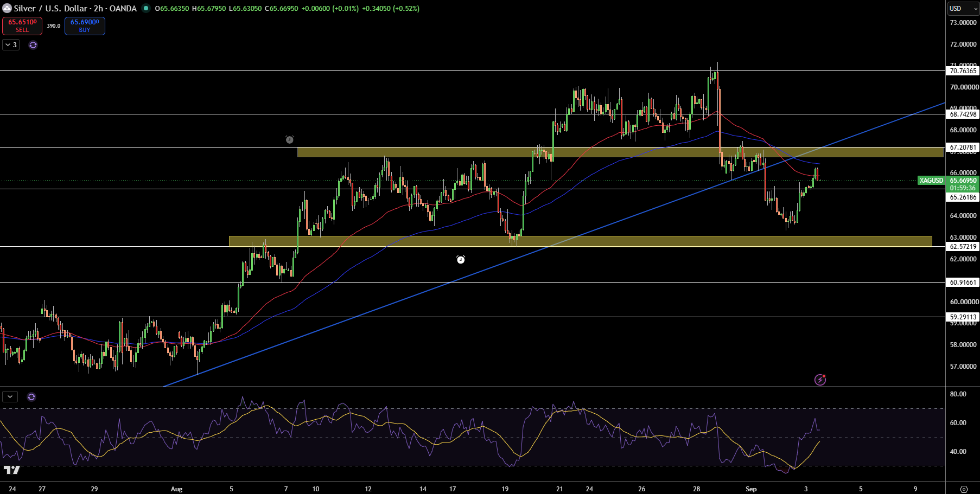The width and height of the screenshot is (980, 494).
Task: Click the TradingView logo at bottom left
Action: [12, 470]
